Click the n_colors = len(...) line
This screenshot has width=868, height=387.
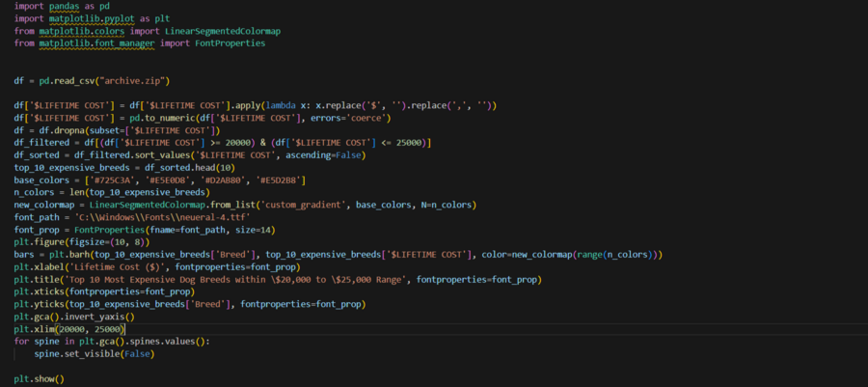click(112, 193)
